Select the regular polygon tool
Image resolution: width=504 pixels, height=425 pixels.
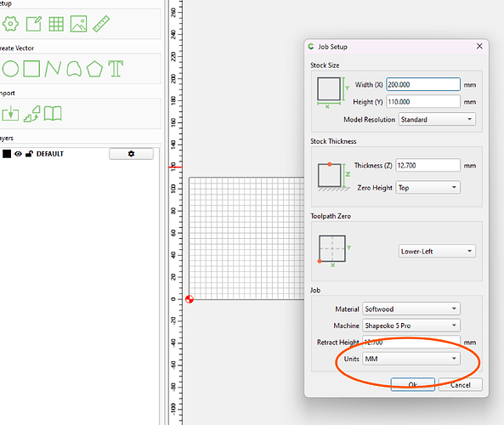click(x=94, y=69)
